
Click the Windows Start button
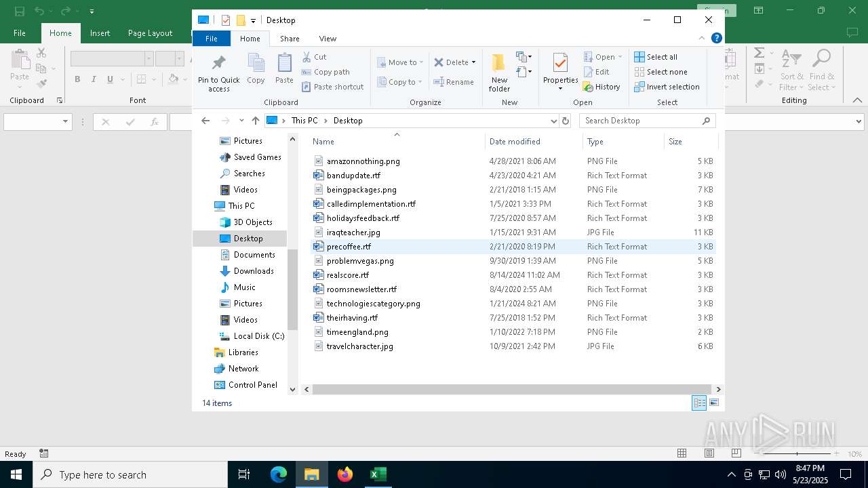(16, 474)
